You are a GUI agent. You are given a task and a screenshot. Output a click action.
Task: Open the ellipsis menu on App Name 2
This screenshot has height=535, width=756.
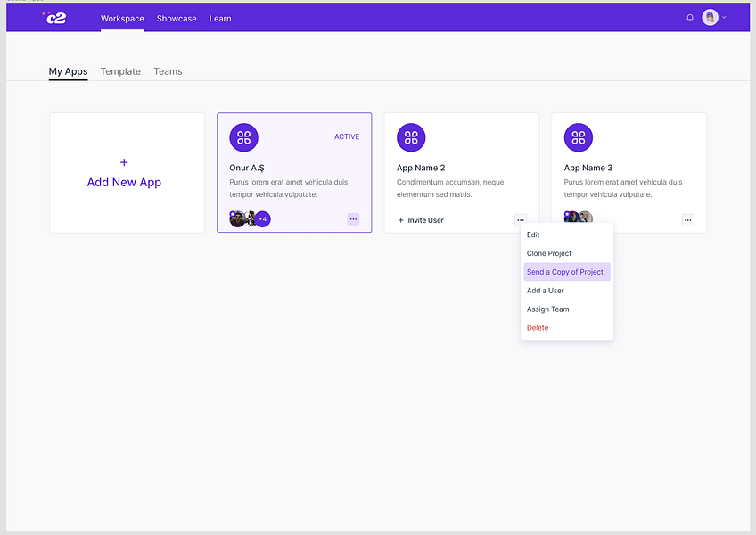[521, 219]
